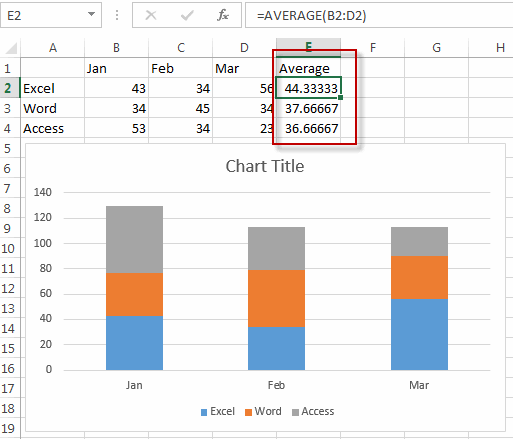The image size is (513, 439).
Task: Select column E header
Action: pyautogui.click(x=308, y=48)
